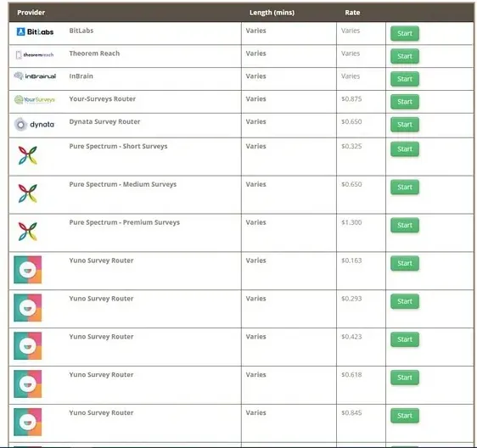This screenshot has height=448, width=477.
Task: Select Pure Spectrum - Premium Surveys text
Action: (125, 222)
